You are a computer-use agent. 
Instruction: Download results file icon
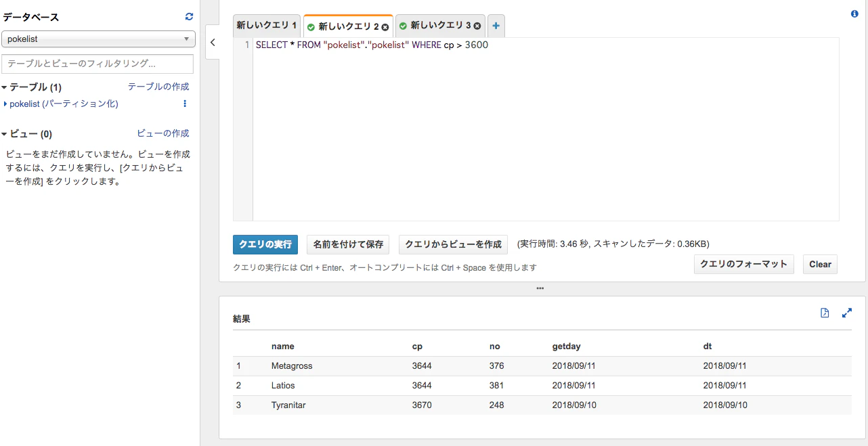pyautogui.click(x=825, y=313)
